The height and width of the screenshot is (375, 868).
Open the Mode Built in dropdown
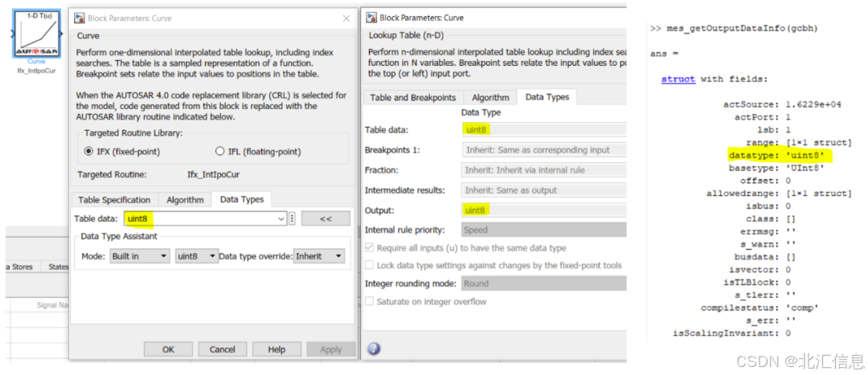139,256
